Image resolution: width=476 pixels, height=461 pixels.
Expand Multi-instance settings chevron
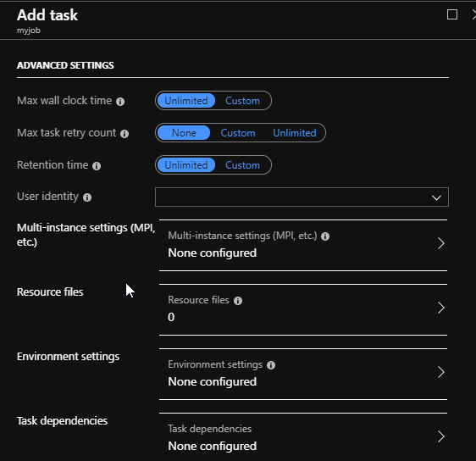(x=441, y=243)
